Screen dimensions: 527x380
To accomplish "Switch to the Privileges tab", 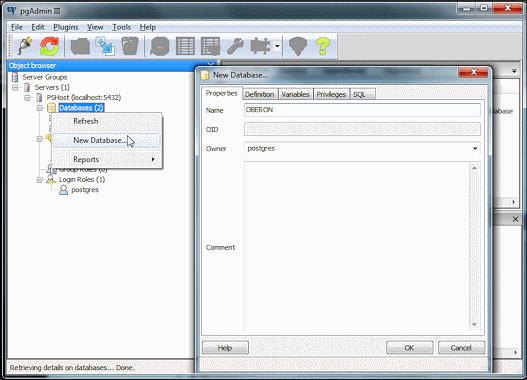I will [x=331, y=94].
